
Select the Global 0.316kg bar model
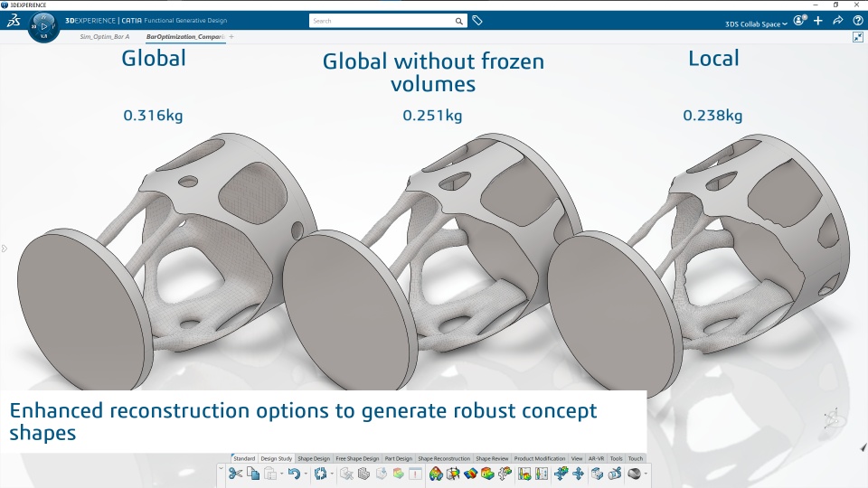click(166, 260)
